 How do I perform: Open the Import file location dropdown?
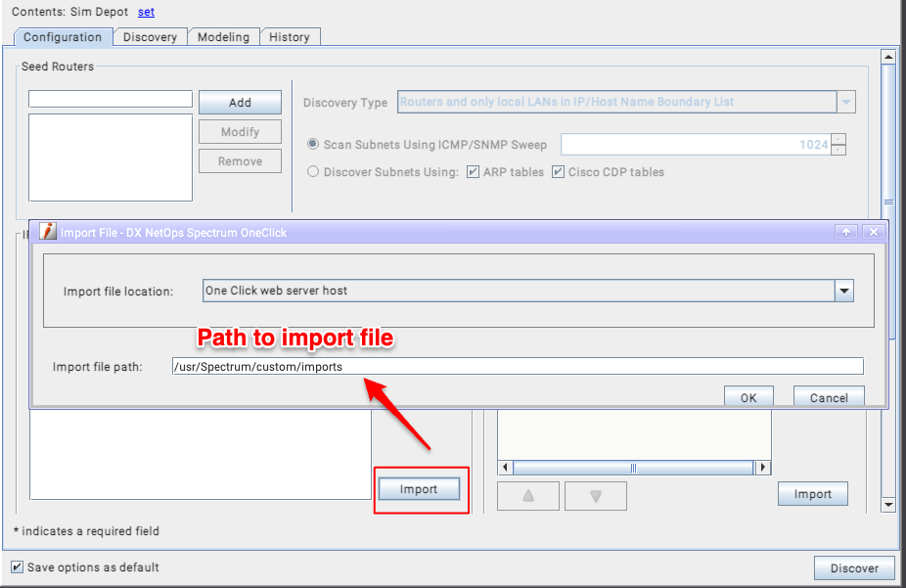pos(844,291)
